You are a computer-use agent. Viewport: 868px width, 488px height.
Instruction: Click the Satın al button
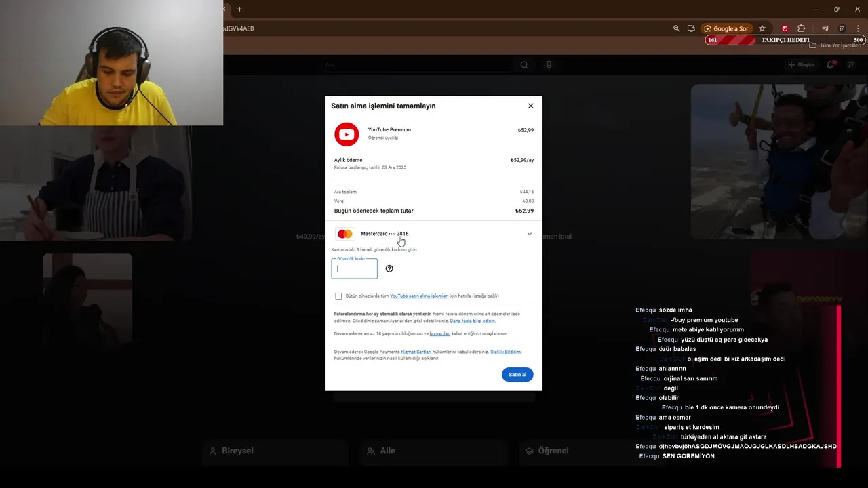point(517,375)
